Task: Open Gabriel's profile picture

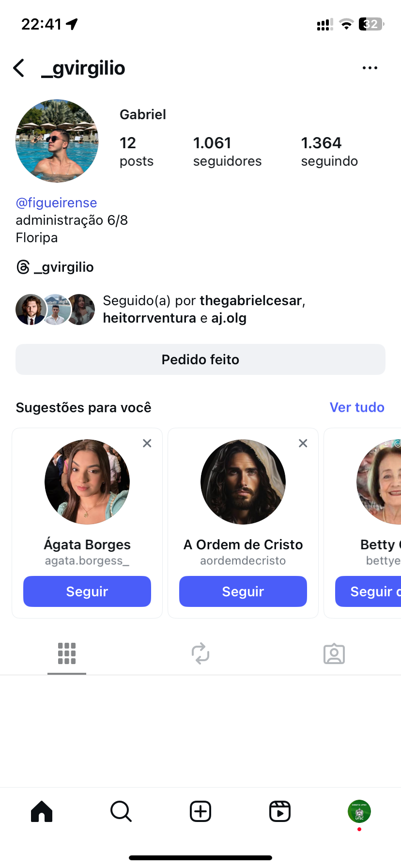Action: click(x=57, y=141)
